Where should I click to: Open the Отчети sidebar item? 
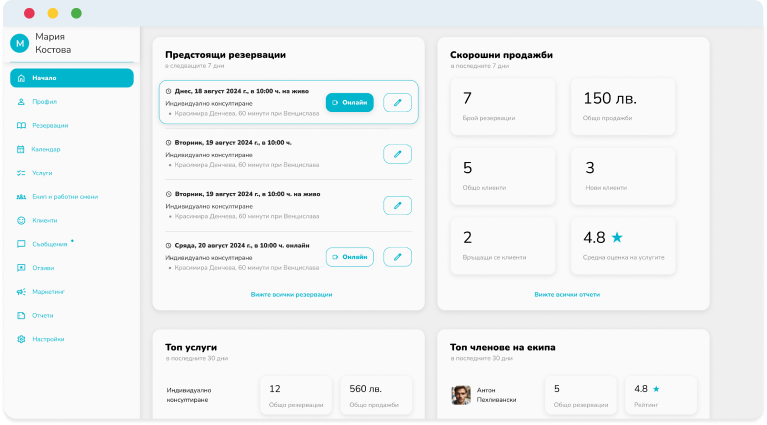[x=43, y=315]
